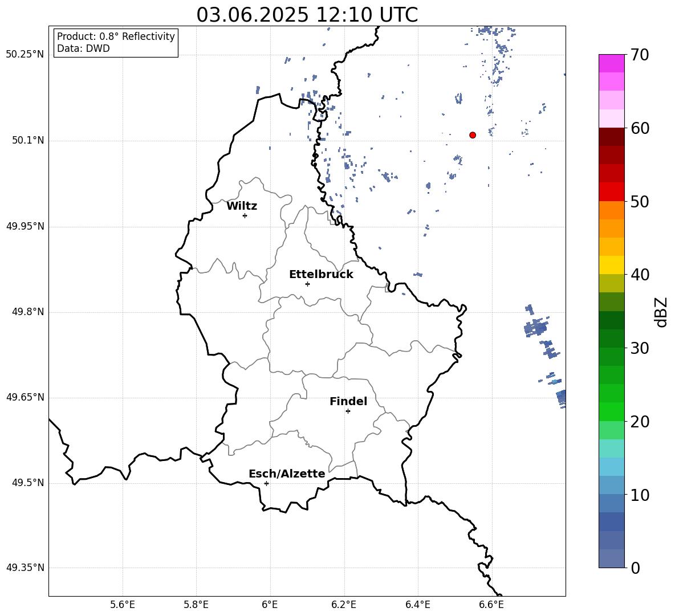Click the 49.95°N latitude label
The image size is (675, 616).
click(x=25, y=226)
